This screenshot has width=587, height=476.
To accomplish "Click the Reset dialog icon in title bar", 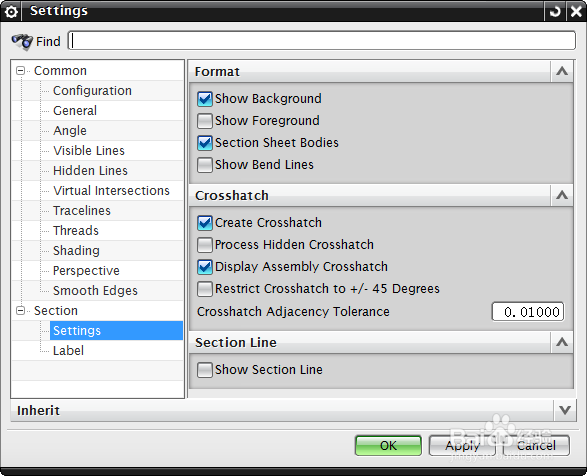I will (x=555, y=12).
